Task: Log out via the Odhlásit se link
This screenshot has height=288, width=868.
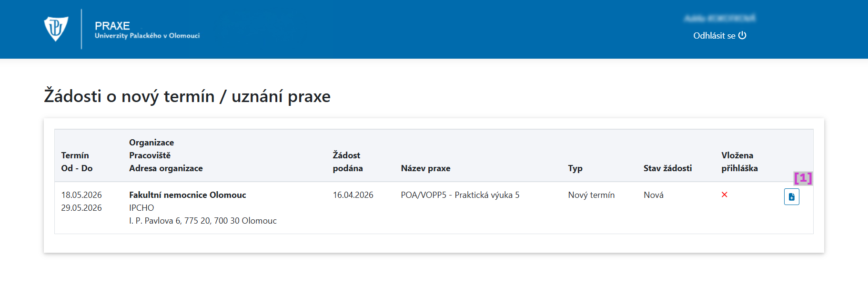Action: [714, 36]
